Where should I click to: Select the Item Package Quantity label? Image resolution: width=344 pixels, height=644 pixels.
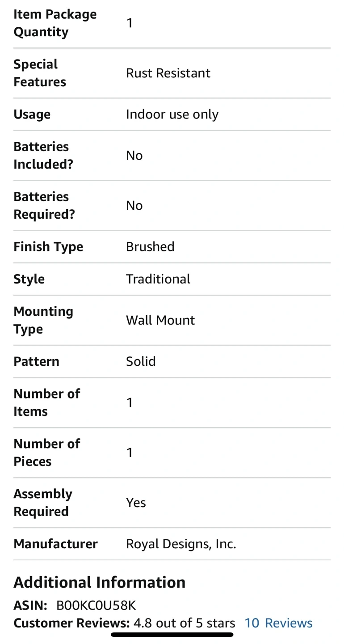55,23
